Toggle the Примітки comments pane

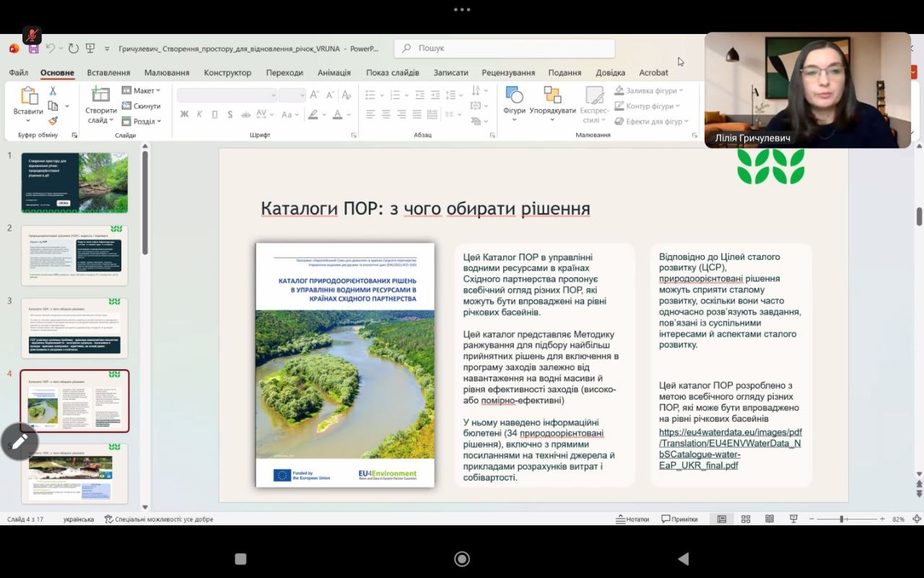[679, 519]
